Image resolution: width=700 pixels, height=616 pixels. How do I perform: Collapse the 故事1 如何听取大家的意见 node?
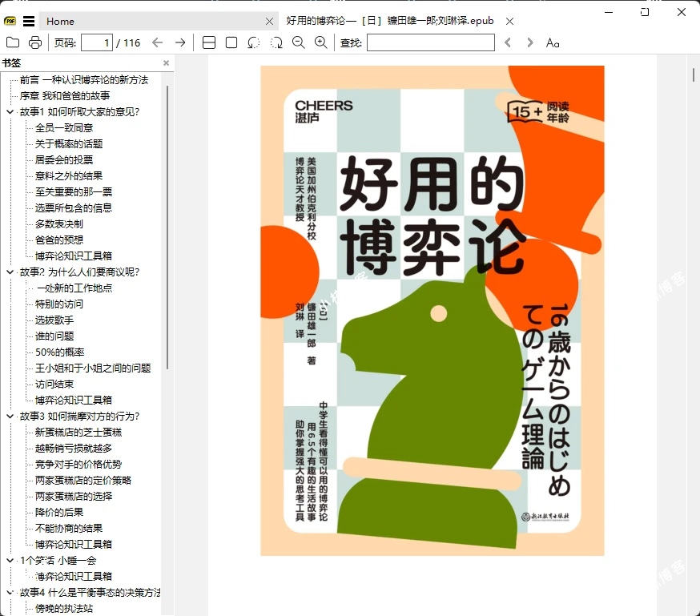click(10, 111)
